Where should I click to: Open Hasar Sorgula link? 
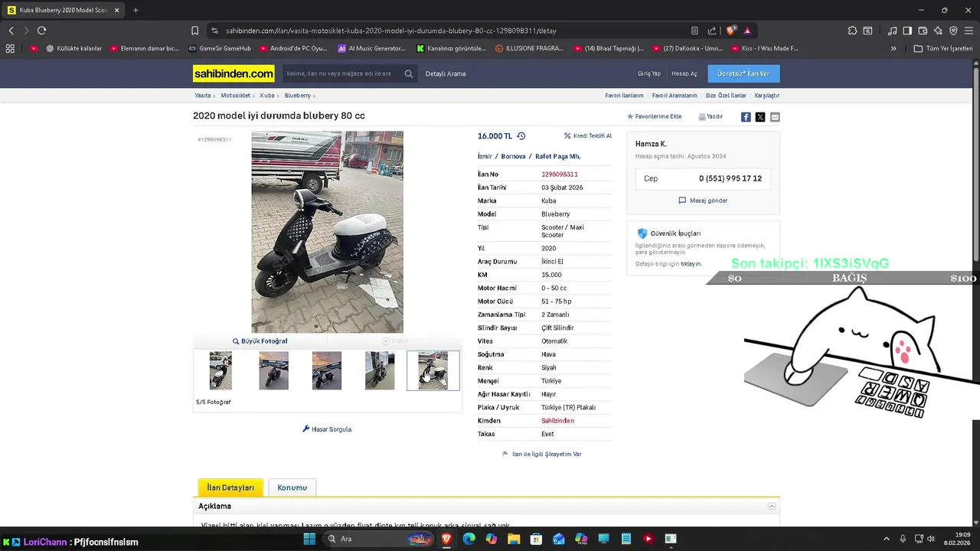pos(327,429)
